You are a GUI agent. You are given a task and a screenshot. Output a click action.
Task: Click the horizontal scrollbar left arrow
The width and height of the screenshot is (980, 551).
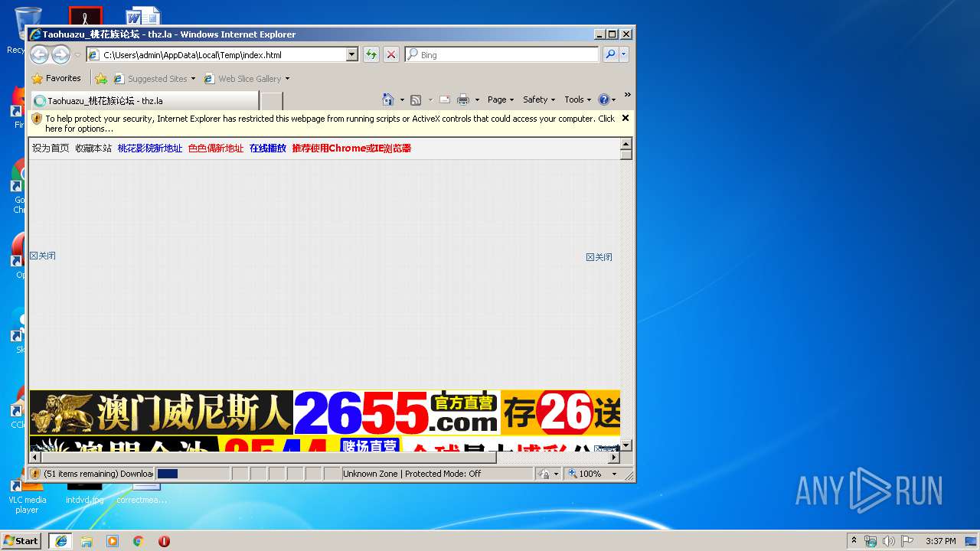(34, 457)
